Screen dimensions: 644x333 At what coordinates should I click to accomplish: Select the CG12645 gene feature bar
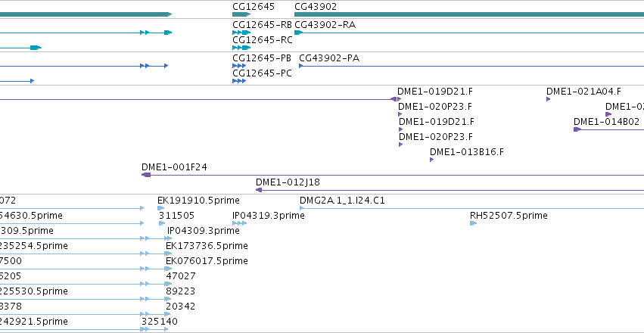coord(241,14)
